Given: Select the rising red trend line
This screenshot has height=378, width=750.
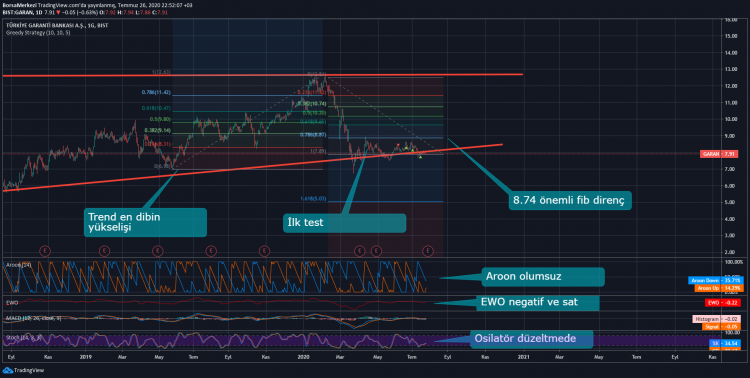Looking at the screenshot, I should click(x=253, y=167).
